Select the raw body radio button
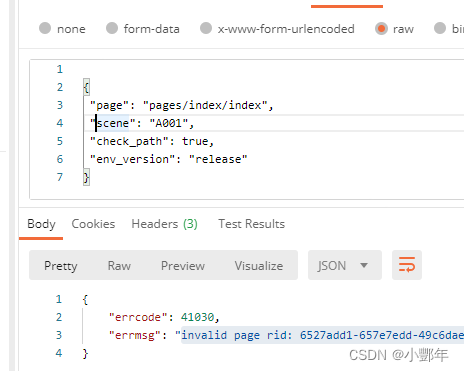The image size is (464, 371). [x=381, y=28]
